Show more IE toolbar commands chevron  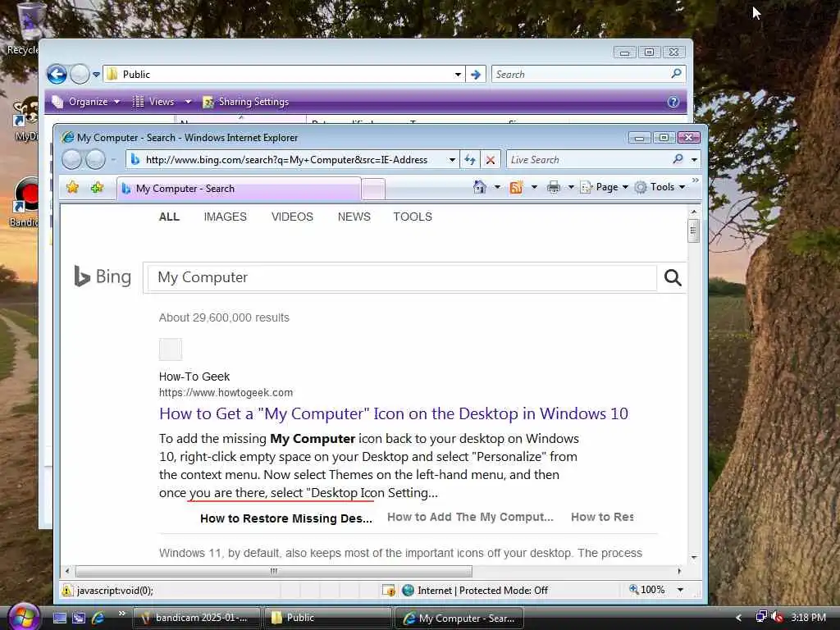point(696,180)
